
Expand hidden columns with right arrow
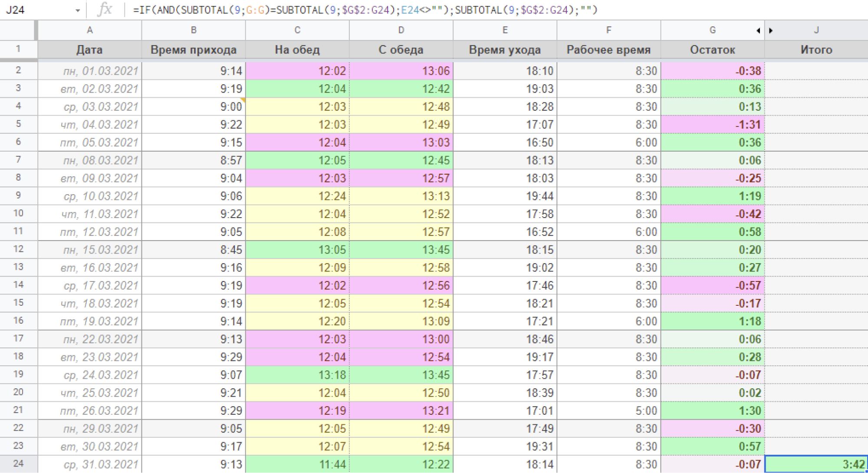point(771,30)
